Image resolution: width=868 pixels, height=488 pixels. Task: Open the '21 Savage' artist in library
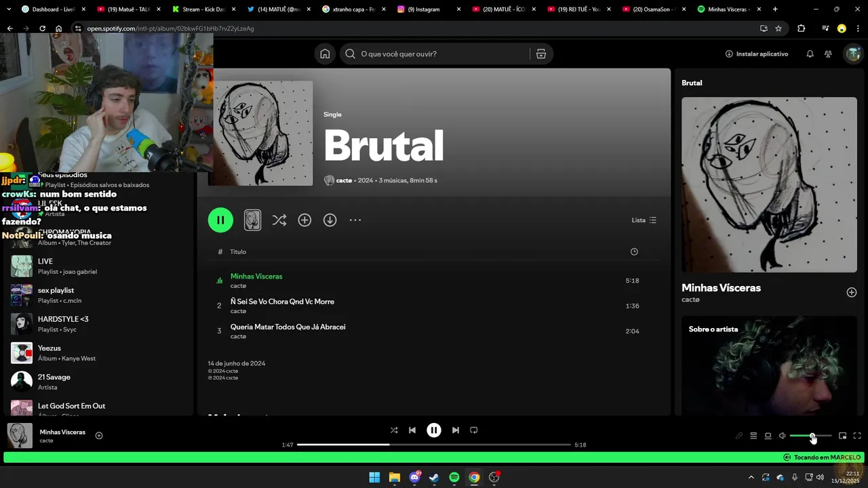[x=99, y=382]
